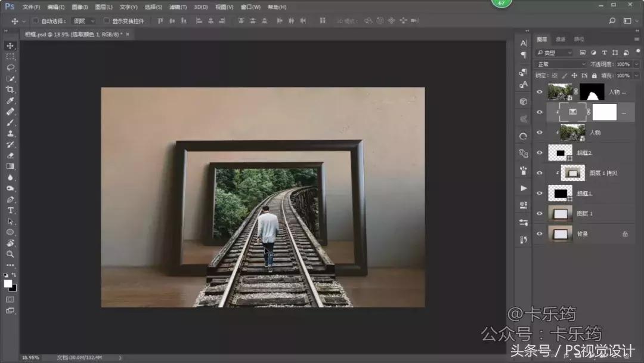Open the Actions panel play icon
Viewport: 644px width, 363px height.
(x=524, y=188)
